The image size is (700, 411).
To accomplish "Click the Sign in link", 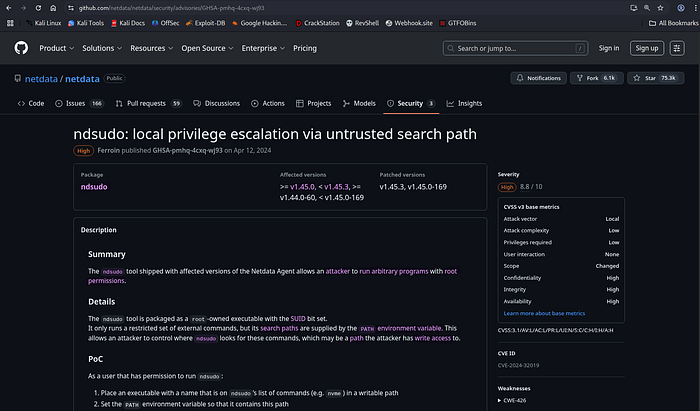I will pos(608,48).
